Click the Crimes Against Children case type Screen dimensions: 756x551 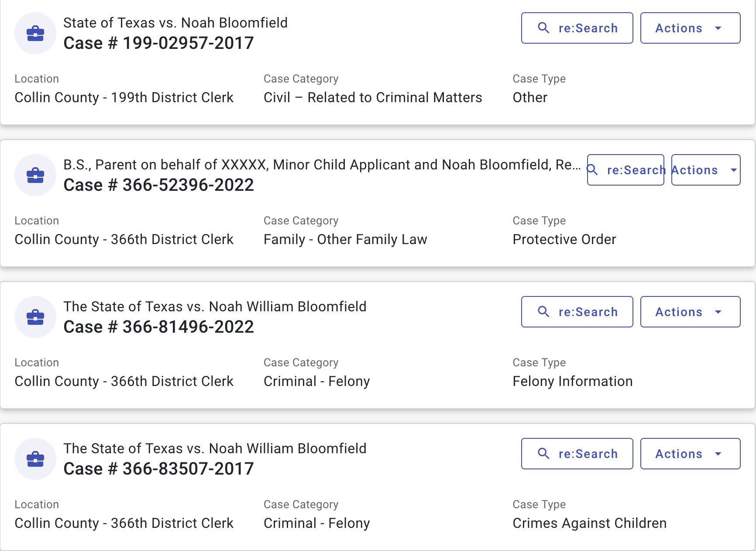click(589, 523)
